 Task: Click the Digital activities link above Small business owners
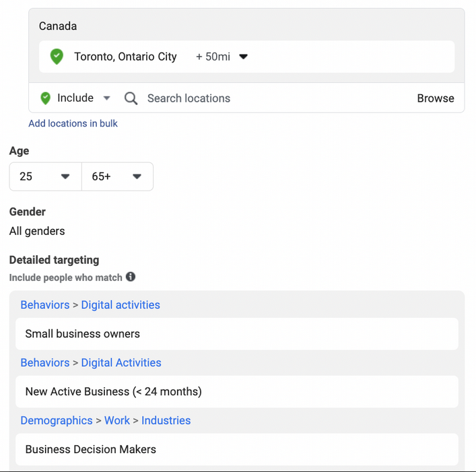(121, 305)
